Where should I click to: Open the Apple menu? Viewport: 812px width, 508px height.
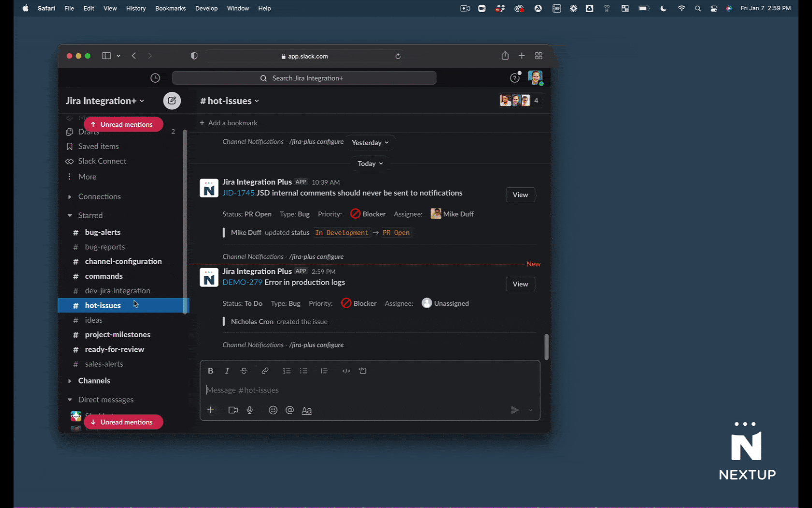(26, 8)
